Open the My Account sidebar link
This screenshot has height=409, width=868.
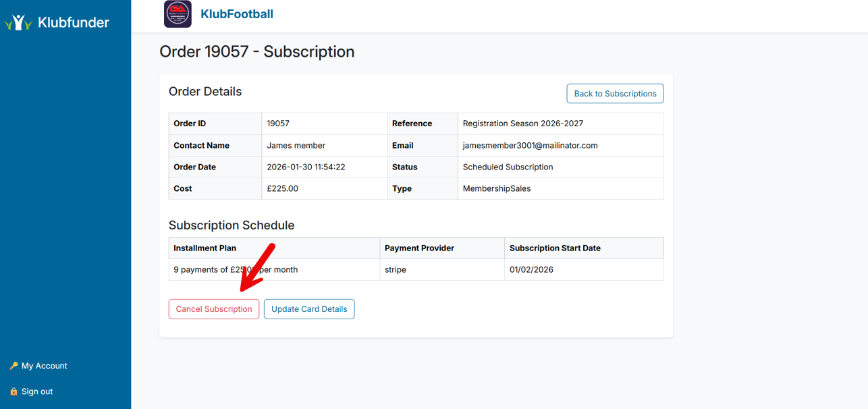(x=44, y=366)
